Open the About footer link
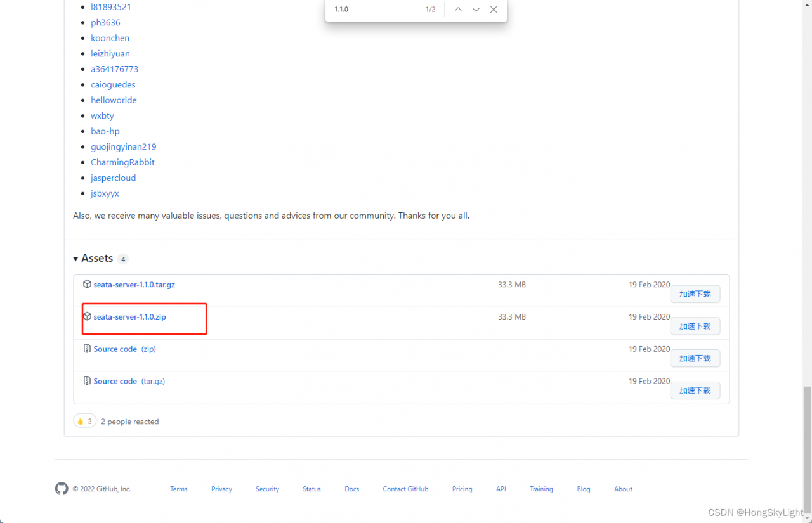The width and height of the screenshot is (812, 523). [623, 489]
